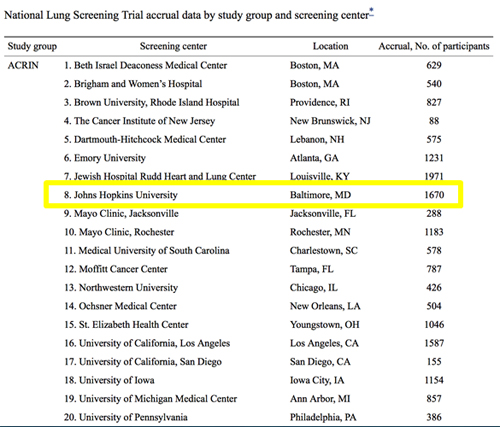Click the Ann Arbor, MI location cell
500x427 pixels.
coord(320,399)
